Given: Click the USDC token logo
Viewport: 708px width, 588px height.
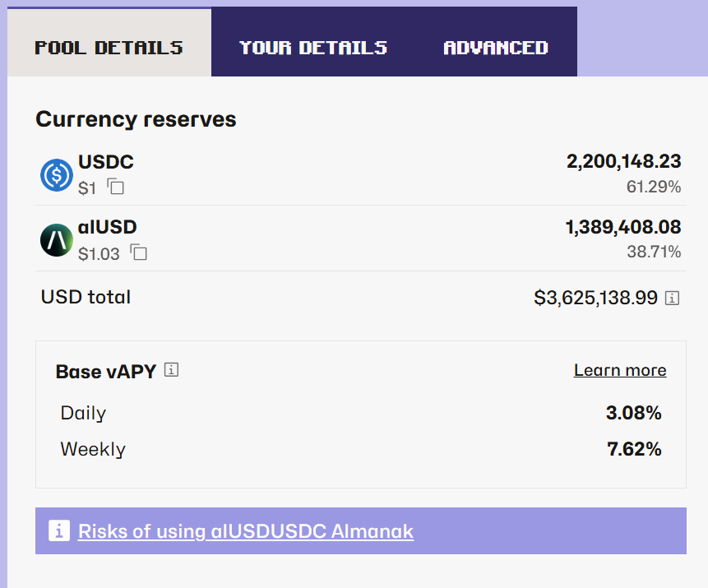Looking at the screenshot, I should click(x=57, y=175).
